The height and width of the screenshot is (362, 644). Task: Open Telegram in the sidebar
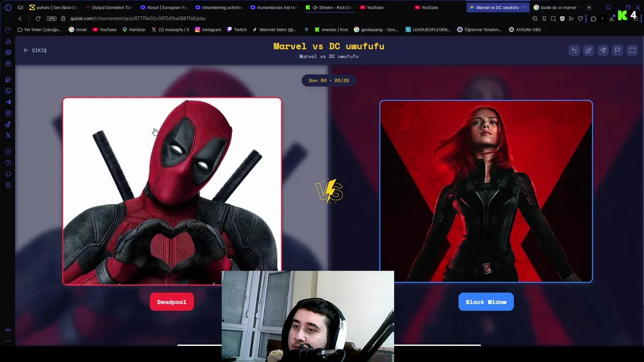(8, 102)
